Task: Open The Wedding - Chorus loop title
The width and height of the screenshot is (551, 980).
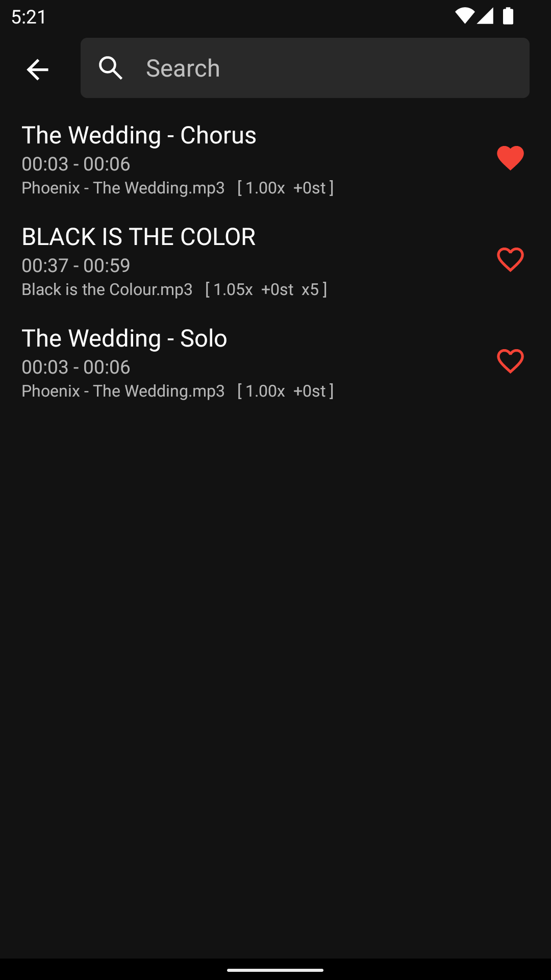Action: coord(139,135)
